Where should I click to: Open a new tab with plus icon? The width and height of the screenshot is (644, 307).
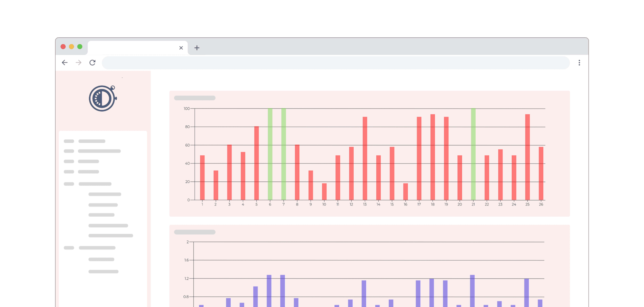pyautogui.click(x=197, y=48)
